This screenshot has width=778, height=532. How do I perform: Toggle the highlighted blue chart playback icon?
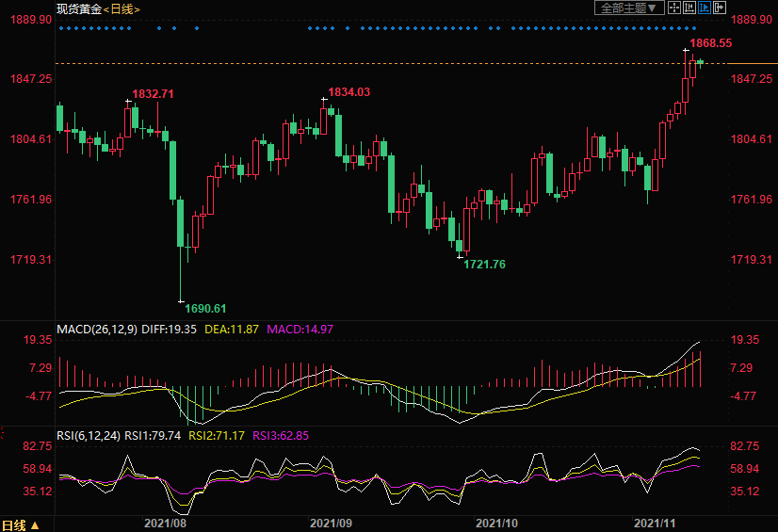coord(705,8)
